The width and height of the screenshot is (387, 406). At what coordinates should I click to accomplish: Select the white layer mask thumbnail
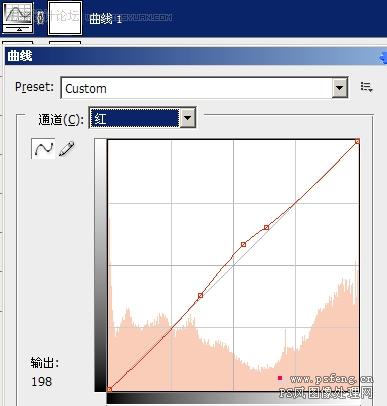coord(65,18)
